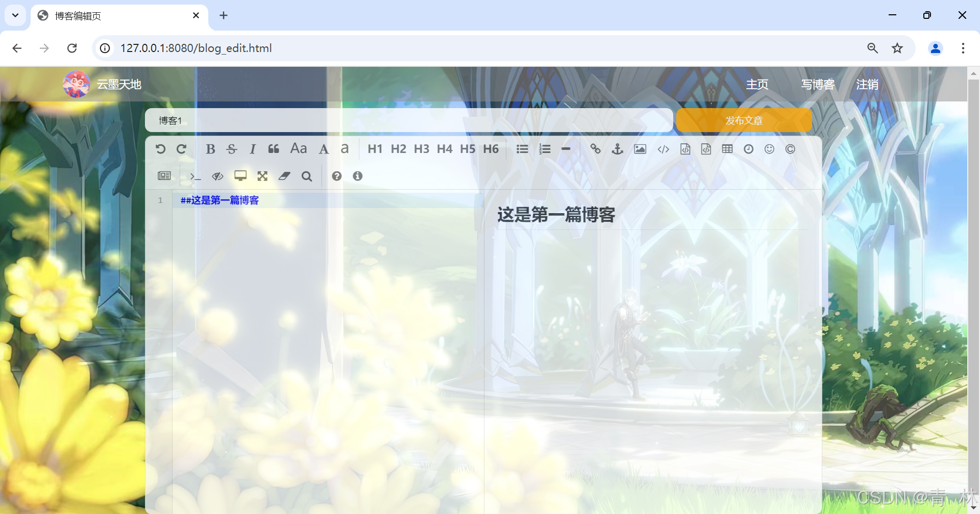Insert preformatted text block icon
Image resolution: width=980 pixels, height=514 pixels.
685,149
